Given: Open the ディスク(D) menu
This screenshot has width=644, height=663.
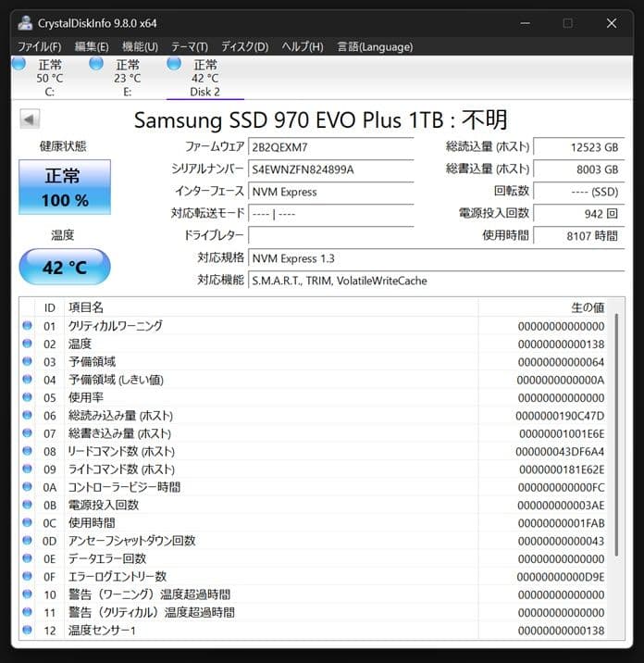Looking at the screenshot, I should tap(244, 46).
